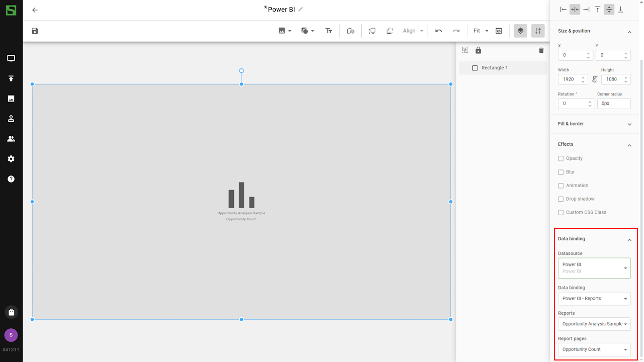This screenshot has width=644, height=362.
Task: Delete the selected layer with trash icon
Action: tap(541, 50)
